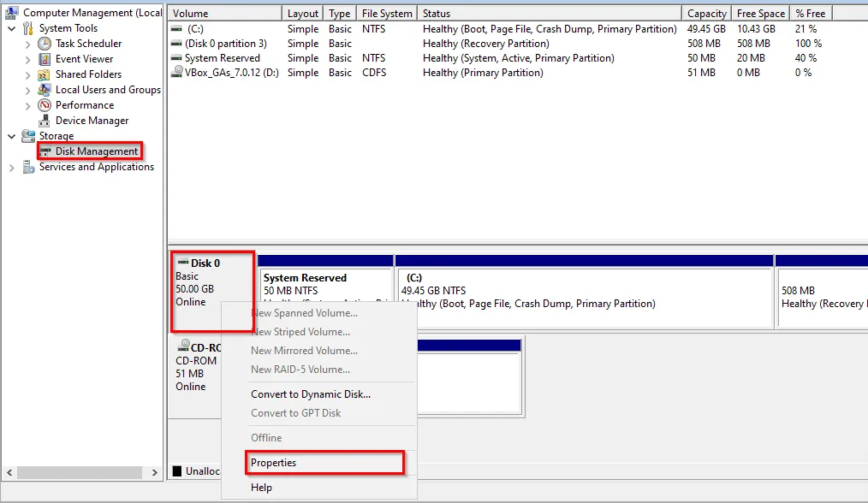This screenshot has height=503, width=868.
Task: Expand the Services and Applications node
Action: point(11,168)
